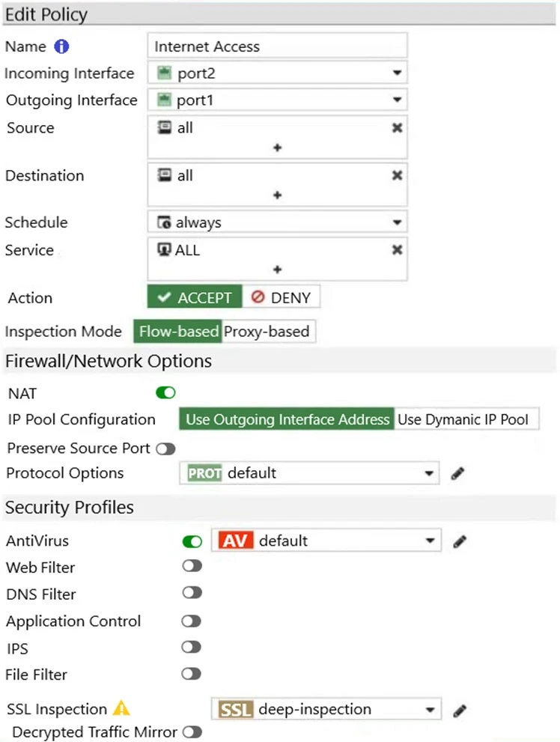
Task: Enable the IPS toggle switch
Action: pyautogui.click(x=192, y=647)
